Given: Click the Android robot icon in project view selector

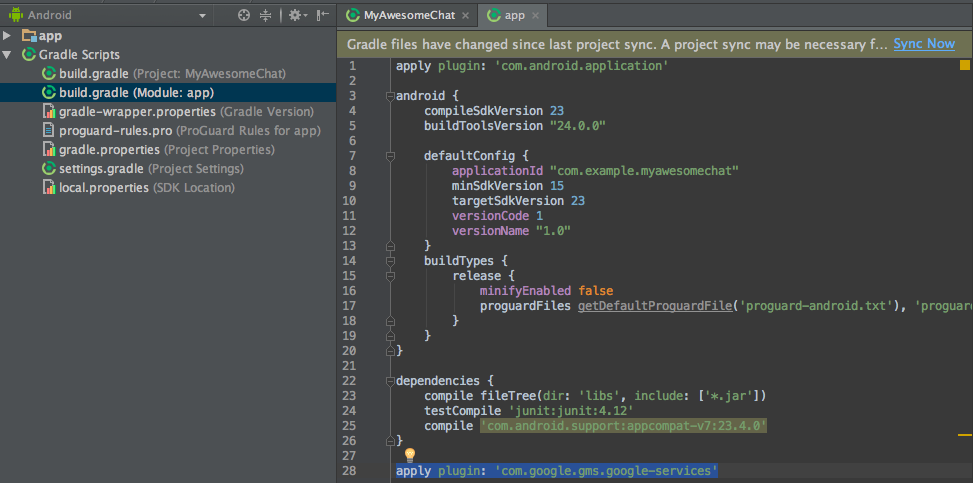Looking at the screenshot, I should (16, 15).
